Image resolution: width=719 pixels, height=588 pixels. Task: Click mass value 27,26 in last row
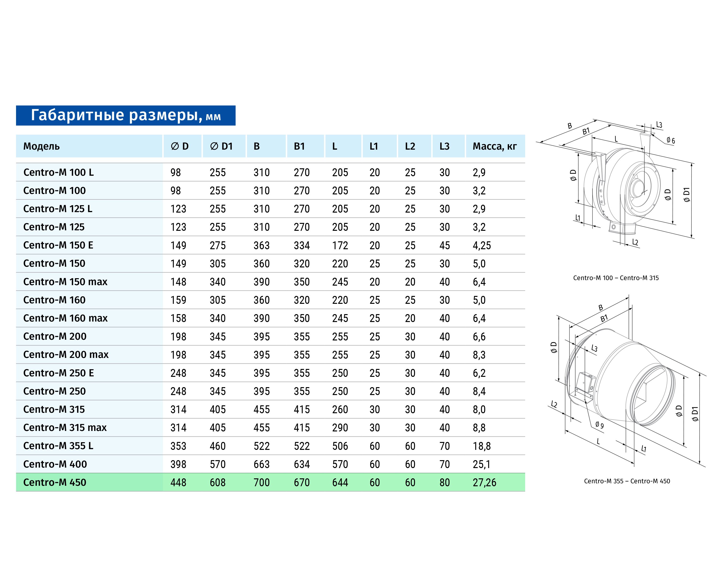[484, 482]
